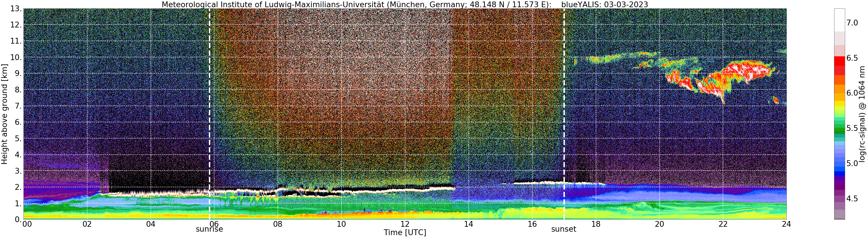Viewport: 868px width, 238px height.
Task: Click the white top segment of the colorbar
Action: (x=839, y=20)
